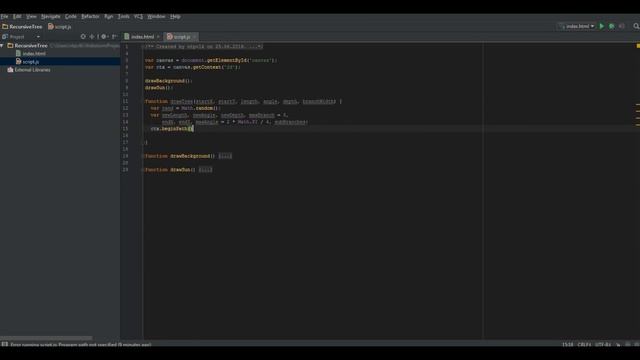This screenshot has width=640, height=360.
Task: Open the File menu
Action: click(4, 16)
